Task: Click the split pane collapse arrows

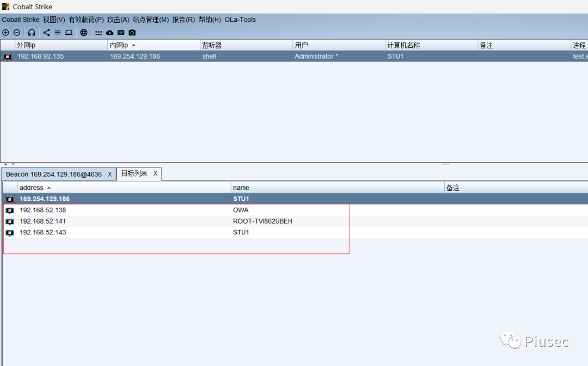Action: 9,164
